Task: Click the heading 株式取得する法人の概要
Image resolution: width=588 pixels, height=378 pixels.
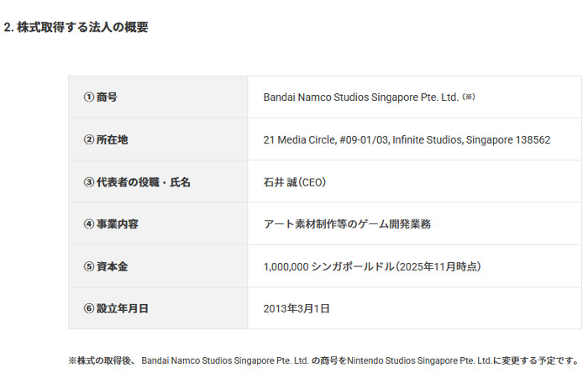Action: point(81,27)
